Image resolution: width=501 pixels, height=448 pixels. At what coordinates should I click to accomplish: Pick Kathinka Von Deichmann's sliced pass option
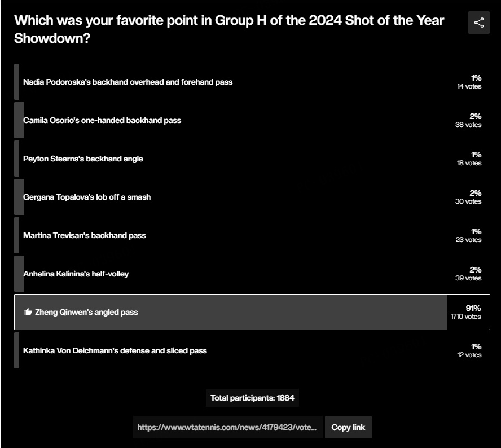252,350
